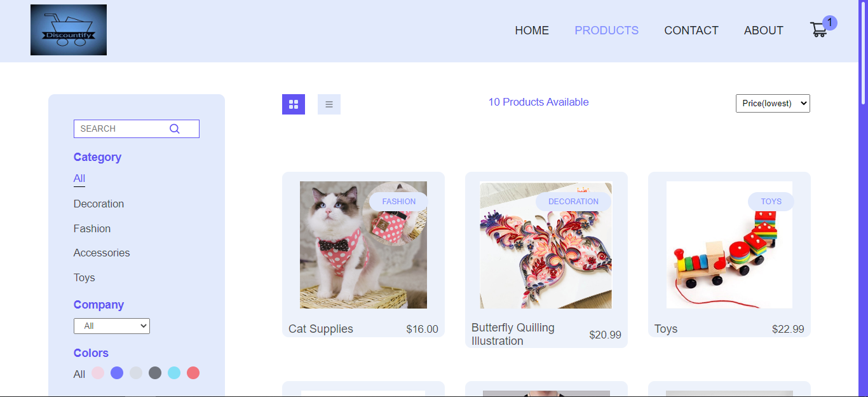868x397 pixels.
Task: Pick the light blue color swatch
Action: click(174, 373)
